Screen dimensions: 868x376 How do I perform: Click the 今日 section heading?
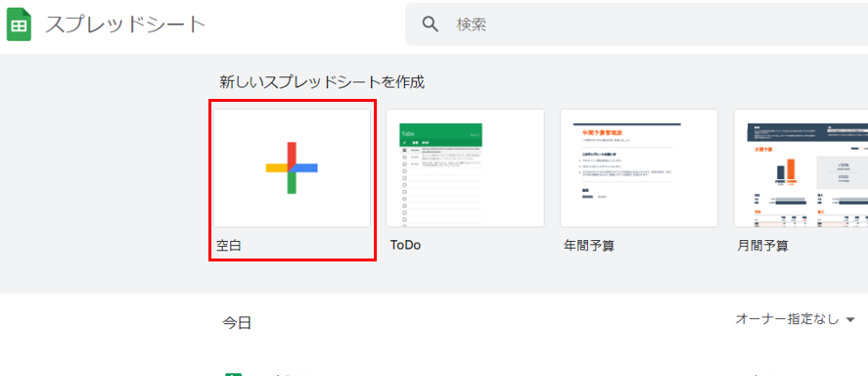tap(237, 323)
